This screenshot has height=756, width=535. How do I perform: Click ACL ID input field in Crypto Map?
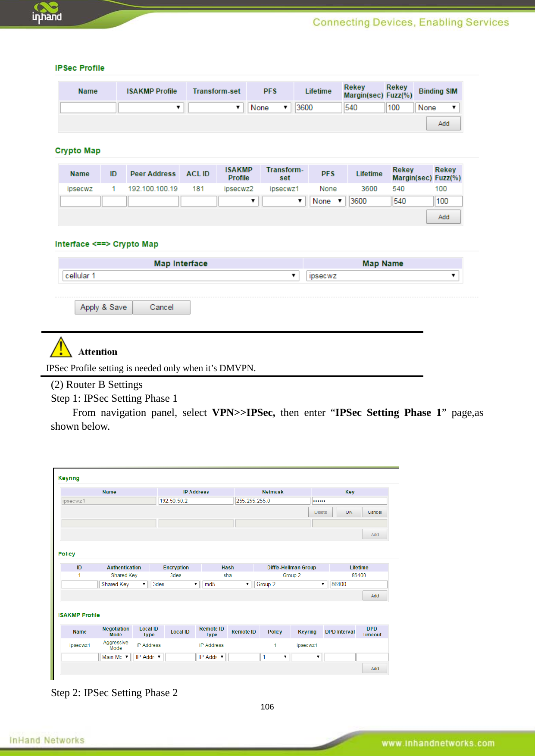[199, 201]
